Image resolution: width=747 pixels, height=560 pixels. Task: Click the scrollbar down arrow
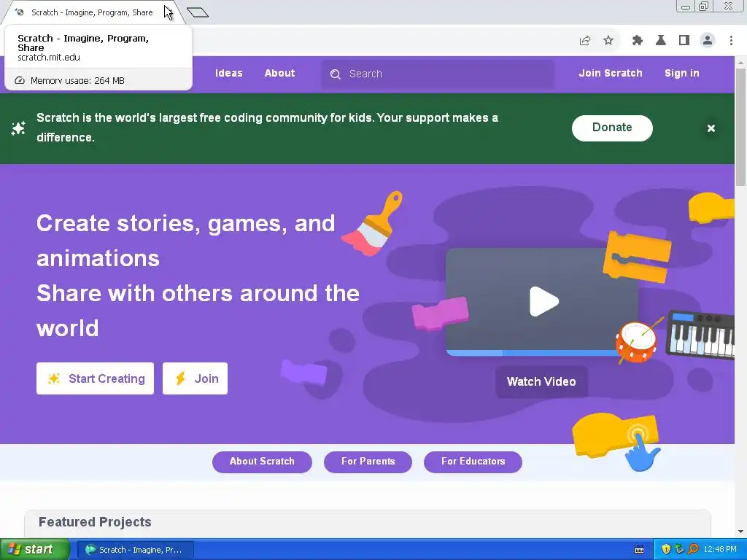(x=741, y=532)
